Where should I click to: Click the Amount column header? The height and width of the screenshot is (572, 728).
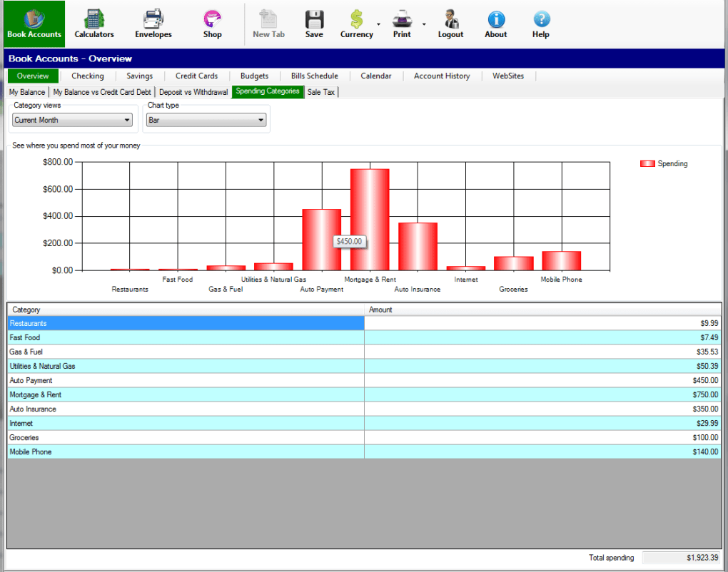[x=542, y=310]
